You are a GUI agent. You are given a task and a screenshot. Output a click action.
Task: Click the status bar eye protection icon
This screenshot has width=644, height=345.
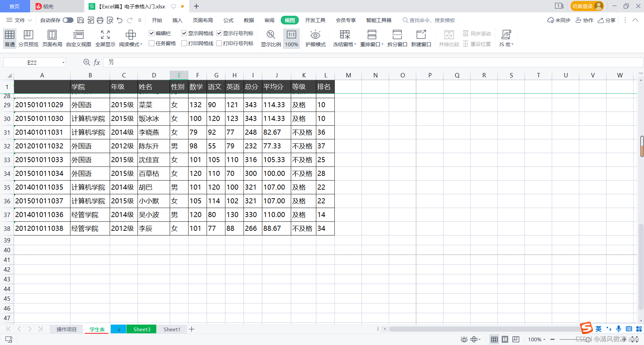[x=464, y=339]
